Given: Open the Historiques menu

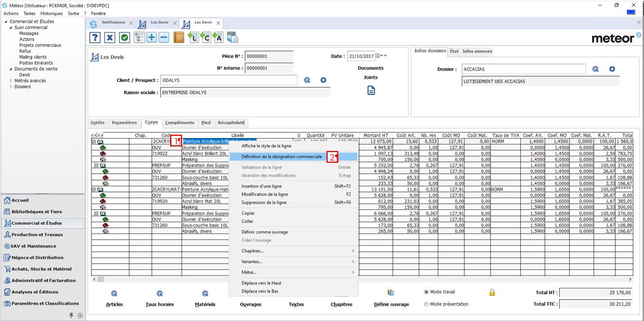Looking at the screenshot, I should 52,13.
